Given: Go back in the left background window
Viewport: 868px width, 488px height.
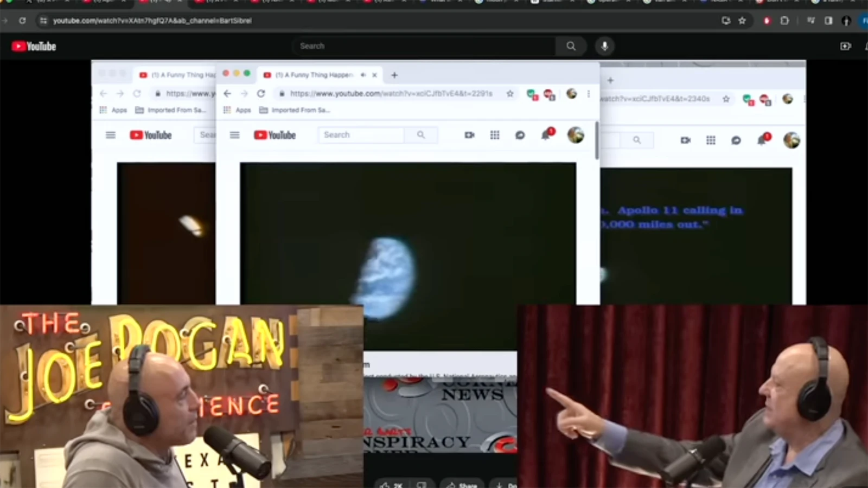Looking at the screenshot, I should pos(104,93).
